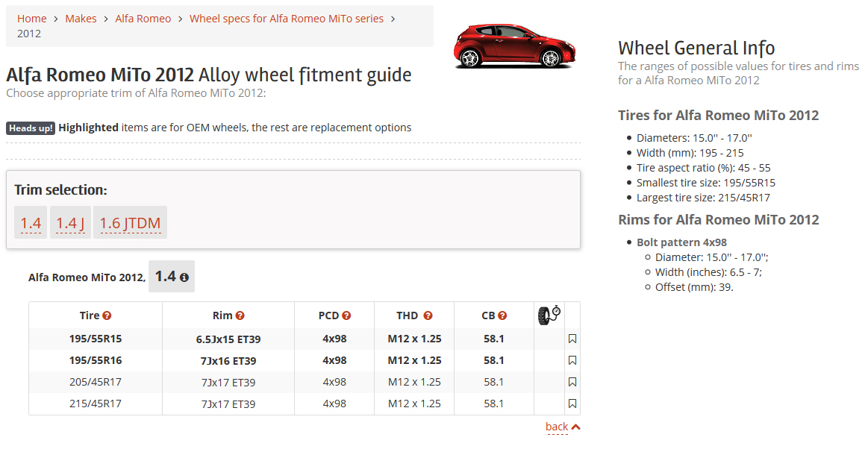This screenshot has width=868, height=449.
Task: Bookmark the 215/45R17 tire row
Action: 572,404
